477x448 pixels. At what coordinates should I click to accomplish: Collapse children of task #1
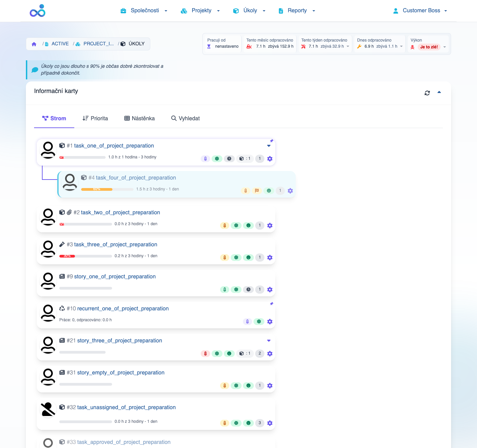(269, 146)
